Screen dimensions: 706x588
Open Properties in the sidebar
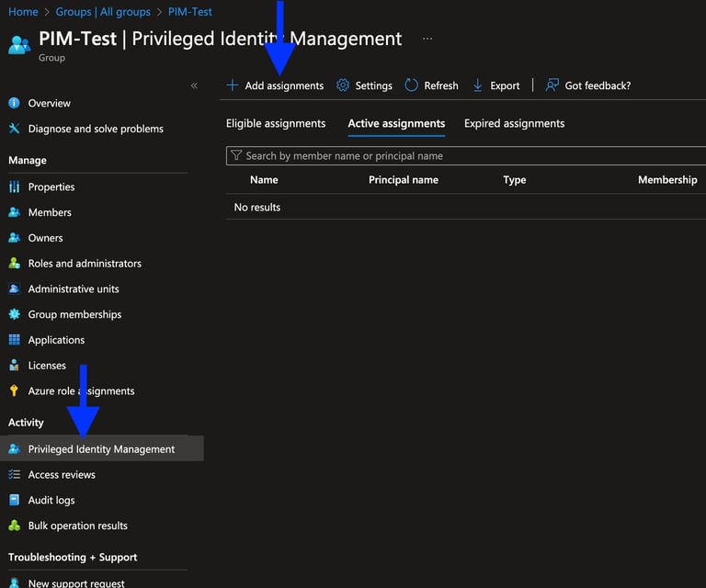(51, 187)
